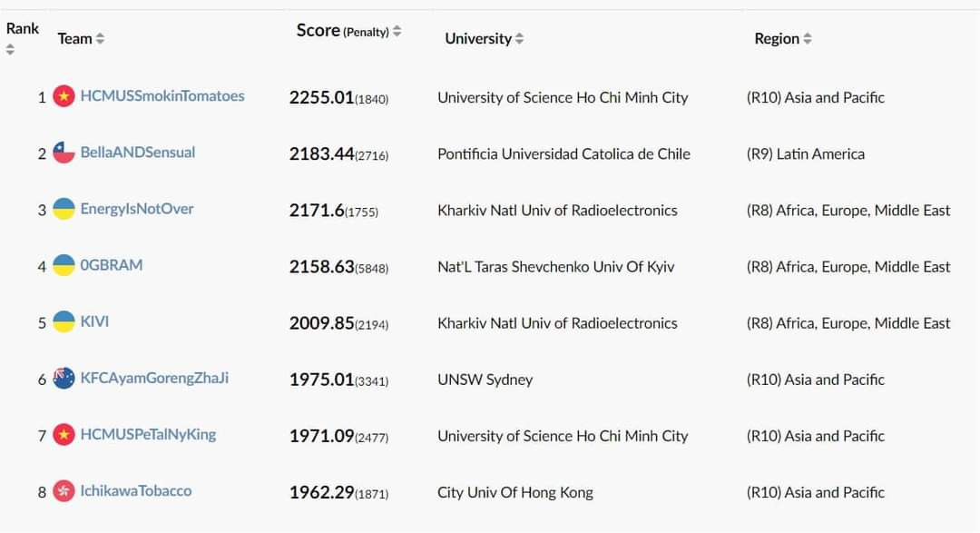Image resolution: width=980 pixels, height=533 pixels.
Task: Click Vietnam flag beside HCMUSSmokinTomatoes
Action: (x=64, y=96)
